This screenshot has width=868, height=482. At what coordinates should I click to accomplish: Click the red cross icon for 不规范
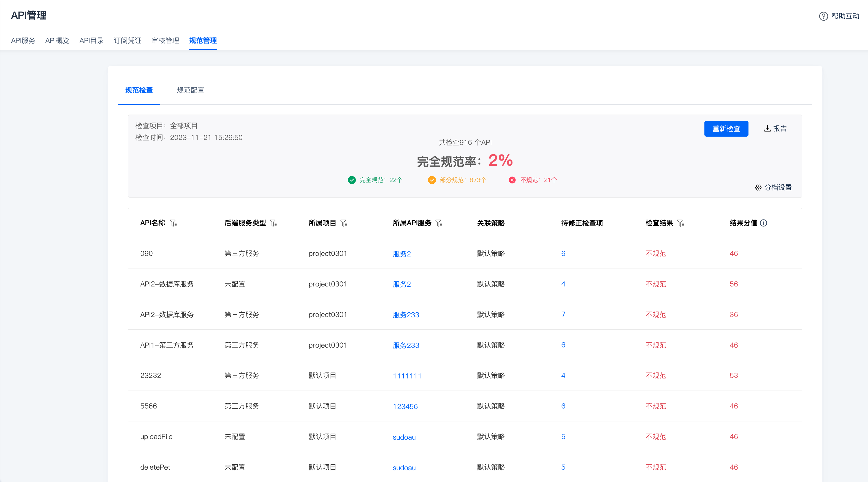coord(512,180)
